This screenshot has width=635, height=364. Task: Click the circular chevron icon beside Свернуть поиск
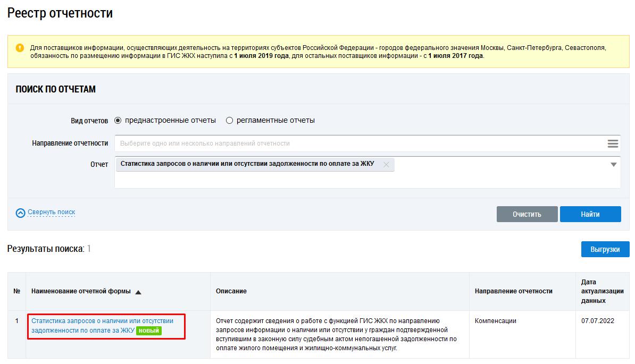point(21,213)
